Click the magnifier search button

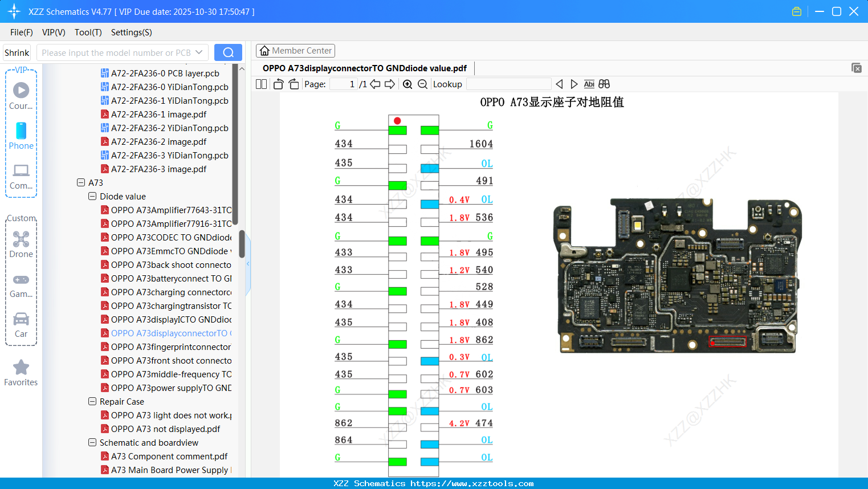228,52
